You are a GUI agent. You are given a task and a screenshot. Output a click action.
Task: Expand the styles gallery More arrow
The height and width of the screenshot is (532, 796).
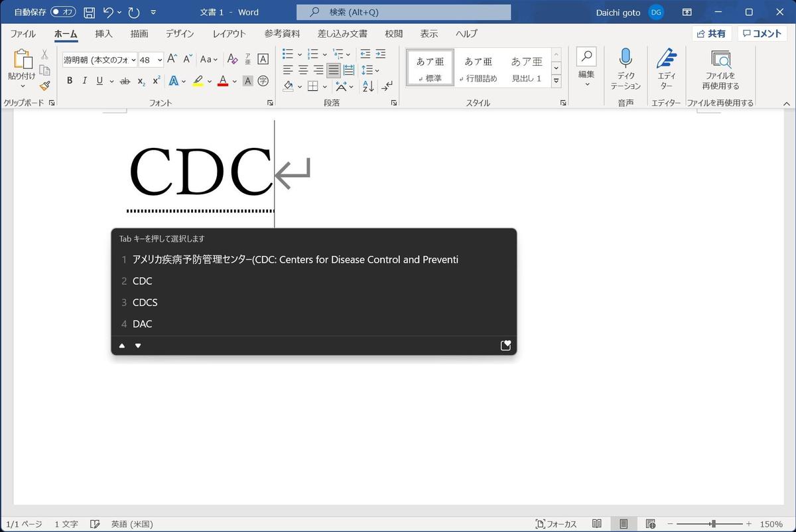point(557,82)
